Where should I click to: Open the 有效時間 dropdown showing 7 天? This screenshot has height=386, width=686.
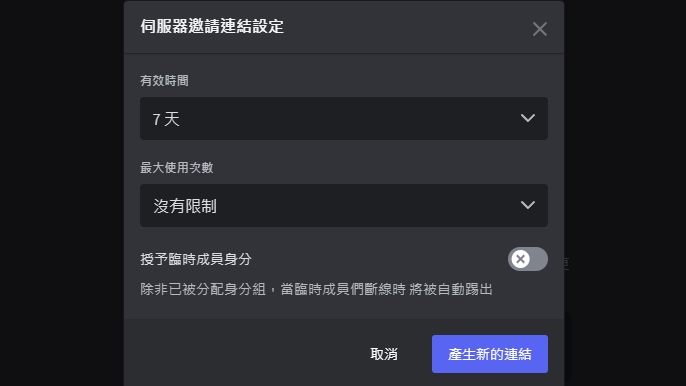click(x=344, y=119)
